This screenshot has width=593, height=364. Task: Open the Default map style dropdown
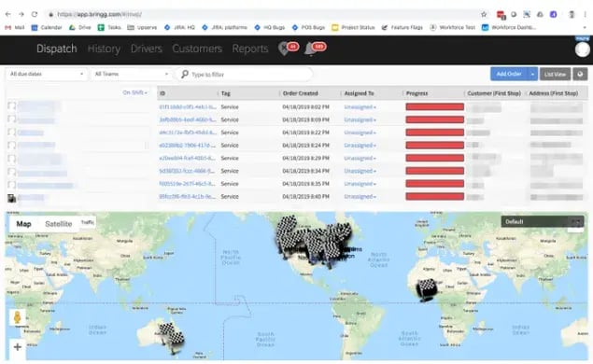pyautogui.click(x=543, y=221)
